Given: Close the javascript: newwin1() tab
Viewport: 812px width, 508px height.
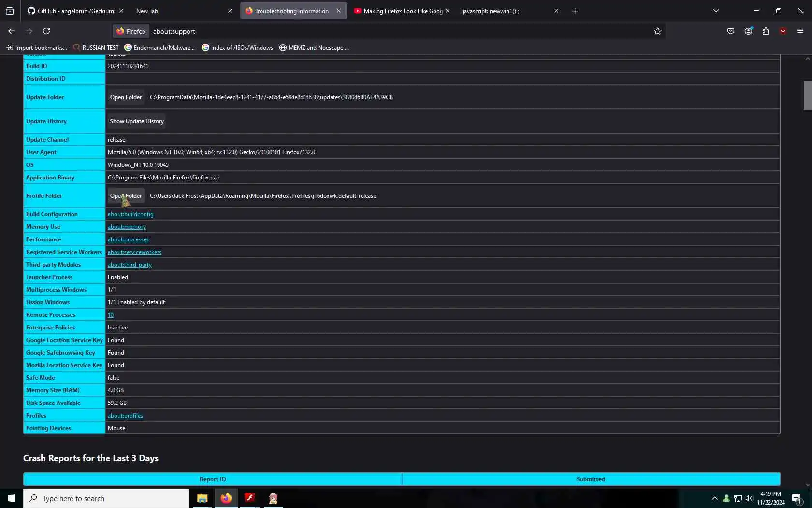Looking at the screenshot, I should (556, 11).
